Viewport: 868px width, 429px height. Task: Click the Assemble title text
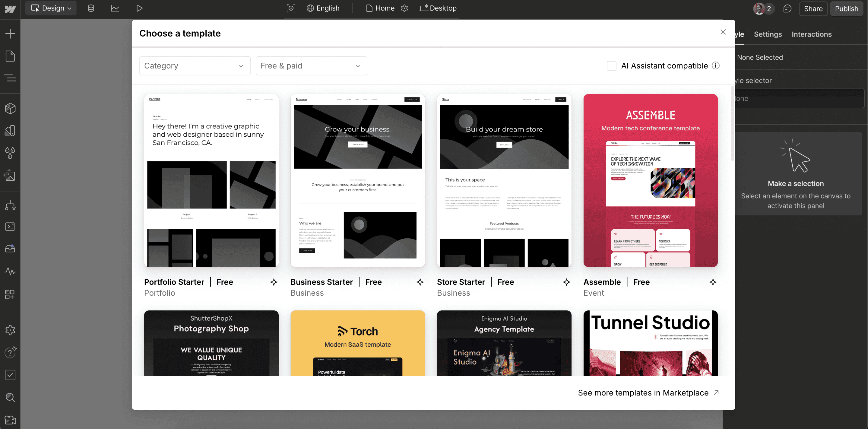pyautogui.click(x=602, y=282)
